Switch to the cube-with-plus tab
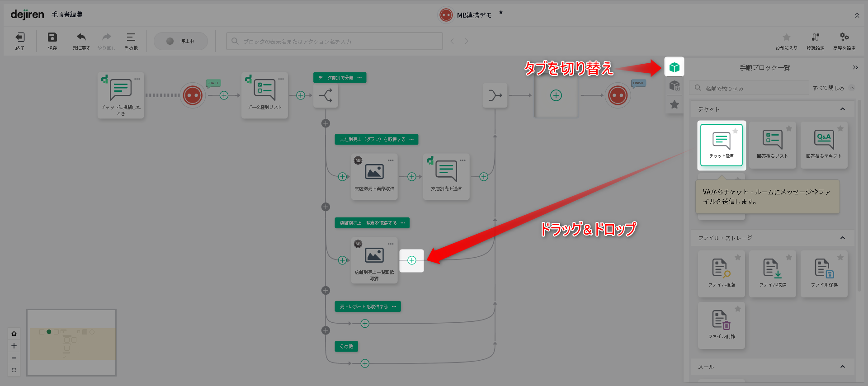Viewport: 868px width, 386px height. tap(674, 85)
